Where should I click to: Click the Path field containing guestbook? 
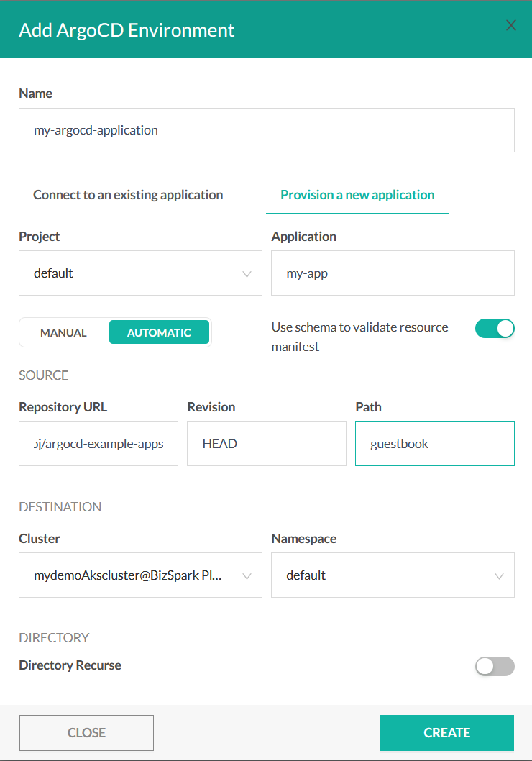pyautogui.click(x=434, y=444)
